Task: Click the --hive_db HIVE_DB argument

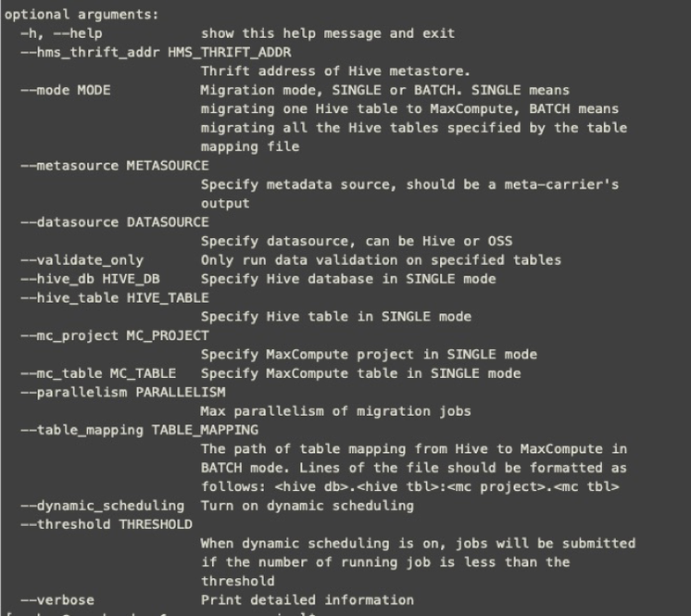Action: pos(90,279)
